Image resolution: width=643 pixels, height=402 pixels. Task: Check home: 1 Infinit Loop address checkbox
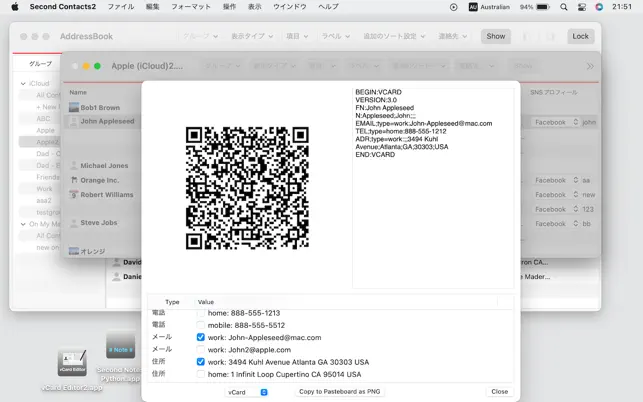[201, 374]
